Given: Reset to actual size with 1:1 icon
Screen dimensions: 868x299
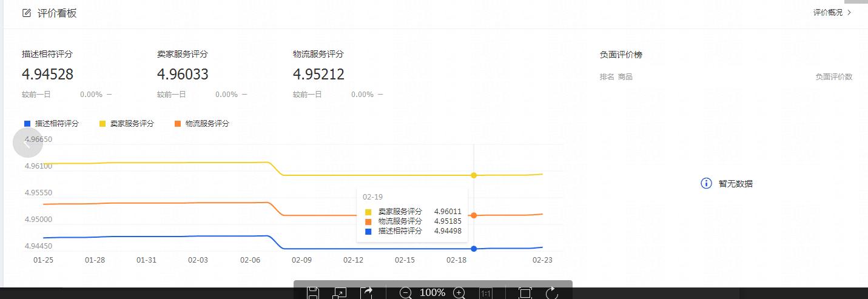Looking at the screenshot, I should tap(486, 294).
